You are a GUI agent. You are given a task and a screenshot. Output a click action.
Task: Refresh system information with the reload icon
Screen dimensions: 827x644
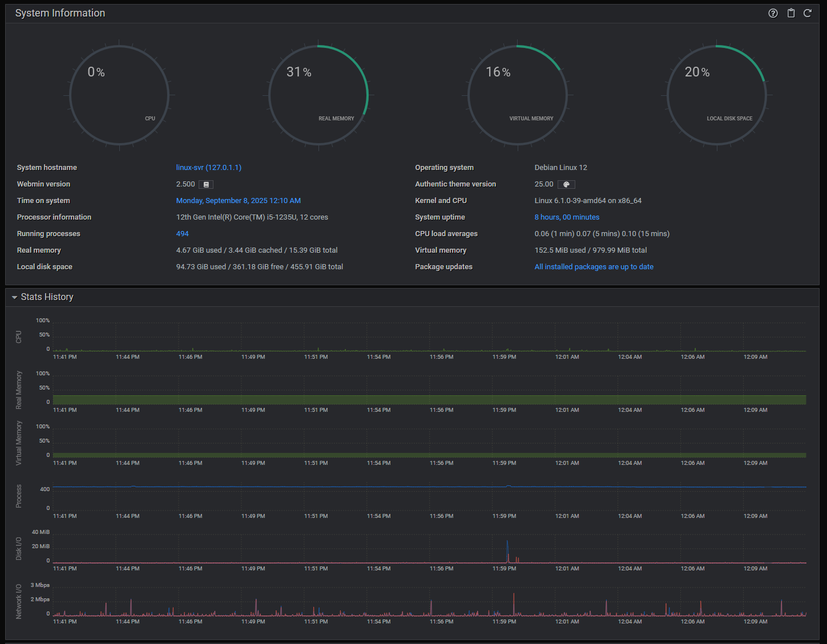[808, 13]
